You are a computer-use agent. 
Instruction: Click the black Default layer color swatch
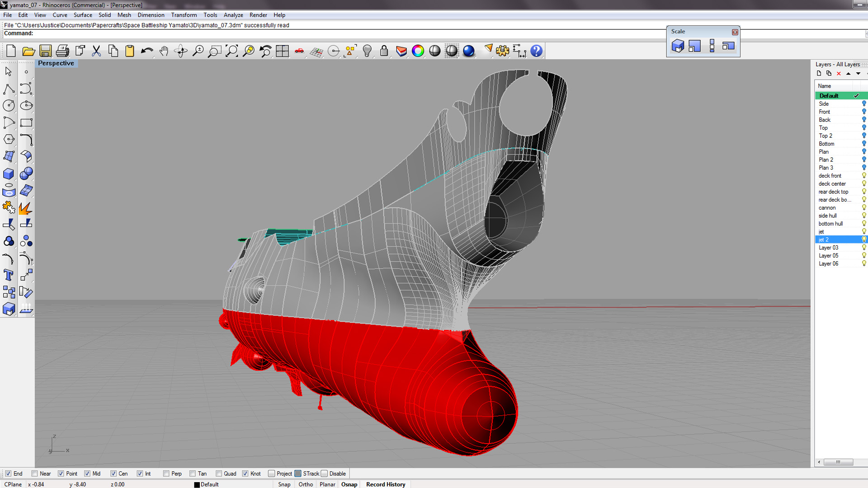coord(197,485)
